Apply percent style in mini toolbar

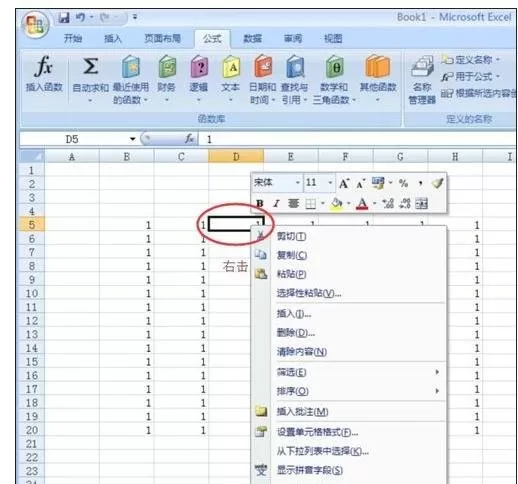point(403,183)
